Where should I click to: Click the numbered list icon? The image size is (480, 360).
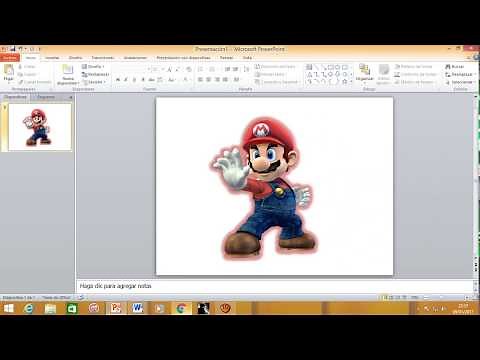[x=212, y=69]
